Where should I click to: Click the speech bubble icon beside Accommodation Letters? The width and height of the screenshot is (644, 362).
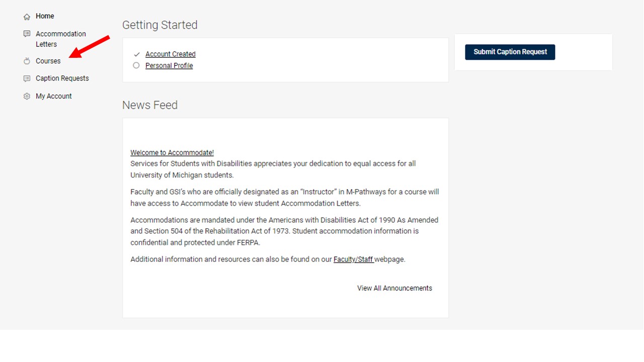point(26,34)
